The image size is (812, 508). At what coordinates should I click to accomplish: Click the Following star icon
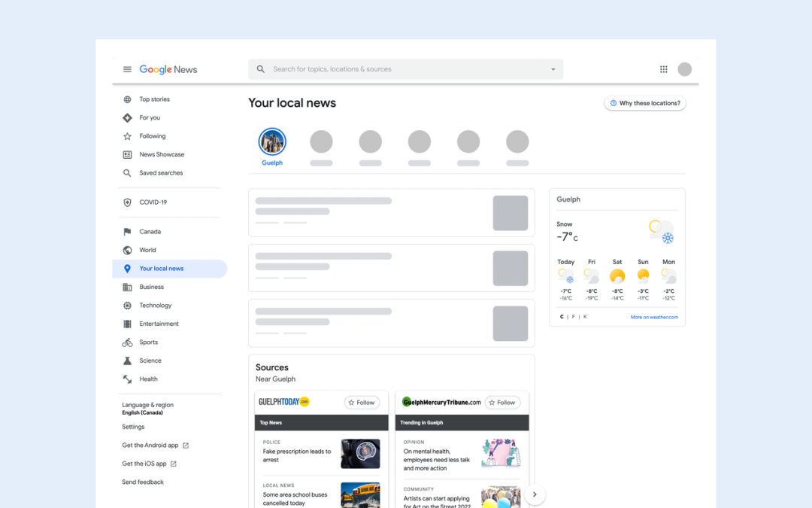pyautogui.click(x=127, y=136)
